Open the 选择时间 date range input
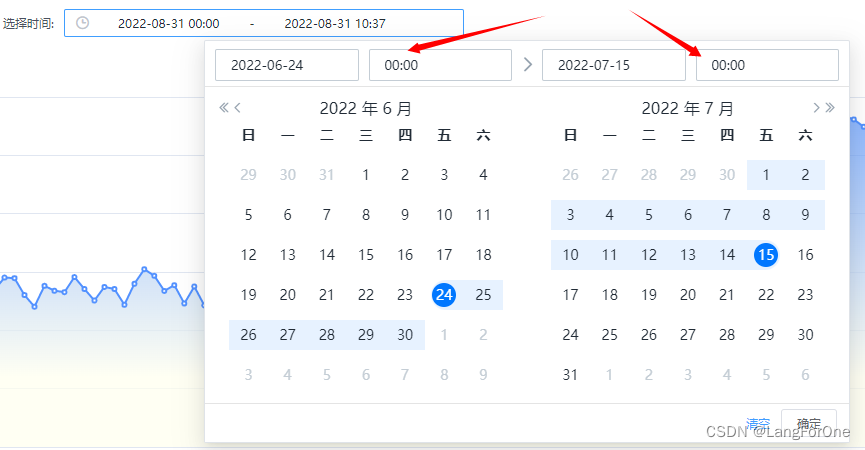 [x=264, y=23]
